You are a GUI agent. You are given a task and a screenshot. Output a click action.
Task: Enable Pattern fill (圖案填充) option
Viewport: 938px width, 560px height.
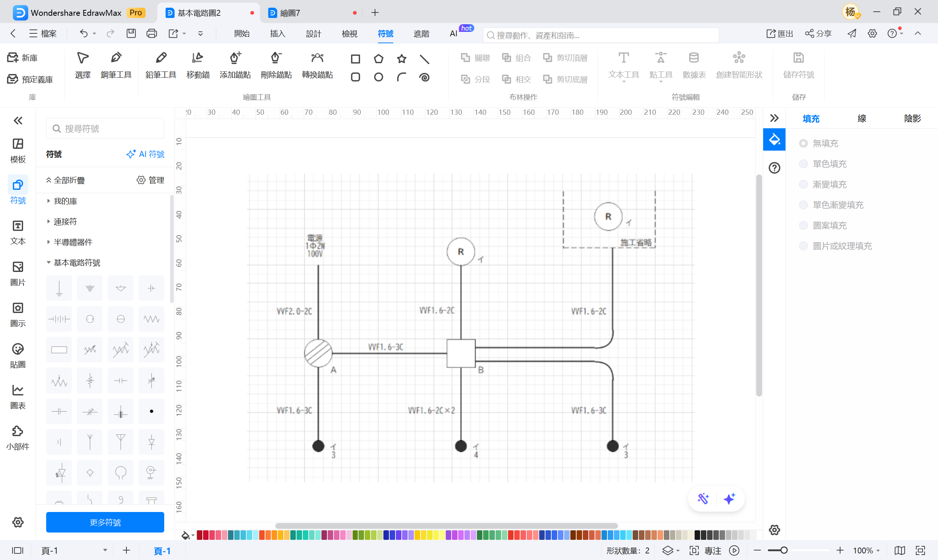coord(803,225)
